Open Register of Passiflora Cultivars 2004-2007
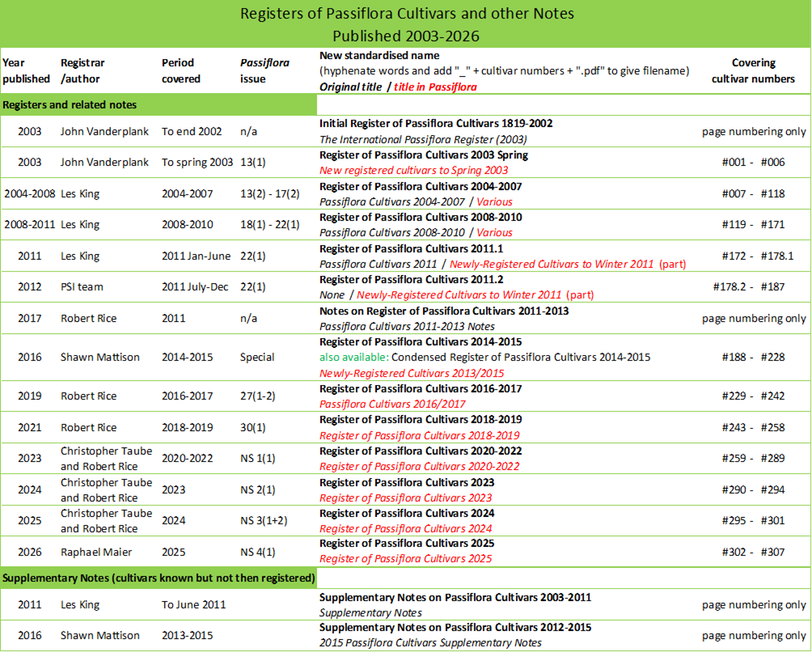The width and height of the screenshot is (812, 652). pos(421,186)
